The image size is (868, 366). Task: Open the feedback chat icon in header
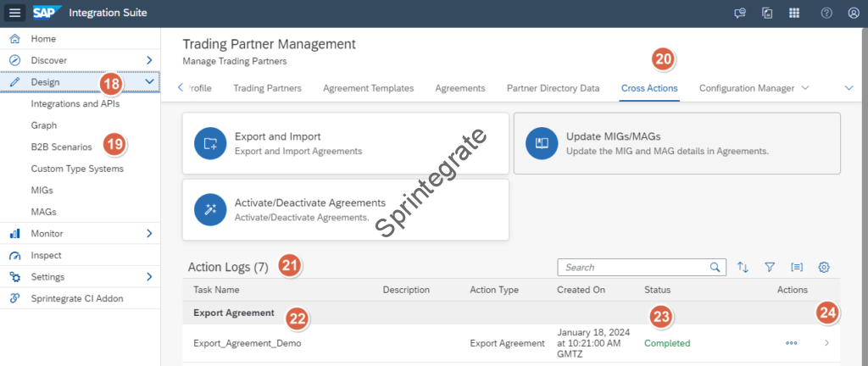pyautogui.click(x=739, y=13)
